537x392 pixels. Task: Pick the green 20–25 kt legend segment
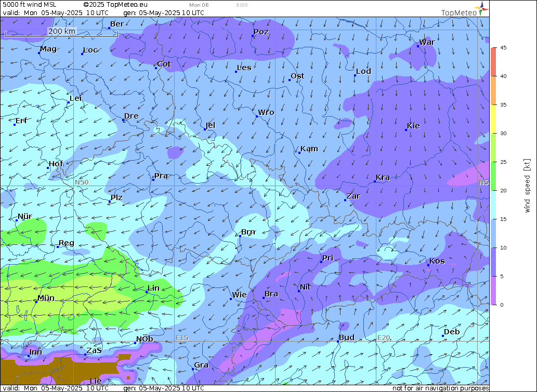[x=493, y=176]
